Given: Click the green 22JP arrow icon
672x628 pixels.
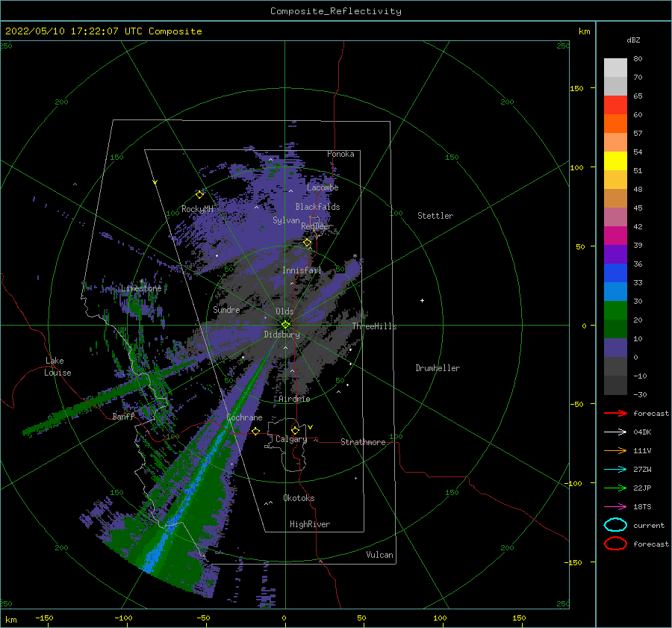Looking at the screenshot, I should click(x=615, y=488).
